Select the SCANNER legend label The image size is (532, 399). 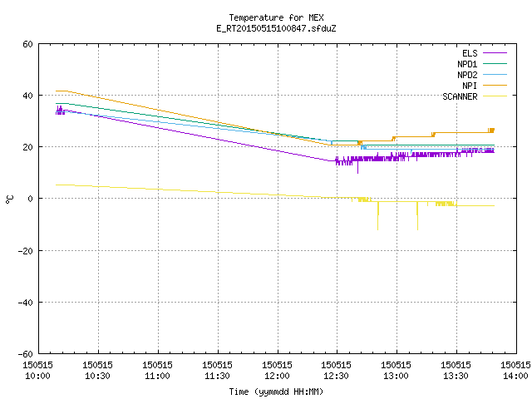[x=460, y=96]
